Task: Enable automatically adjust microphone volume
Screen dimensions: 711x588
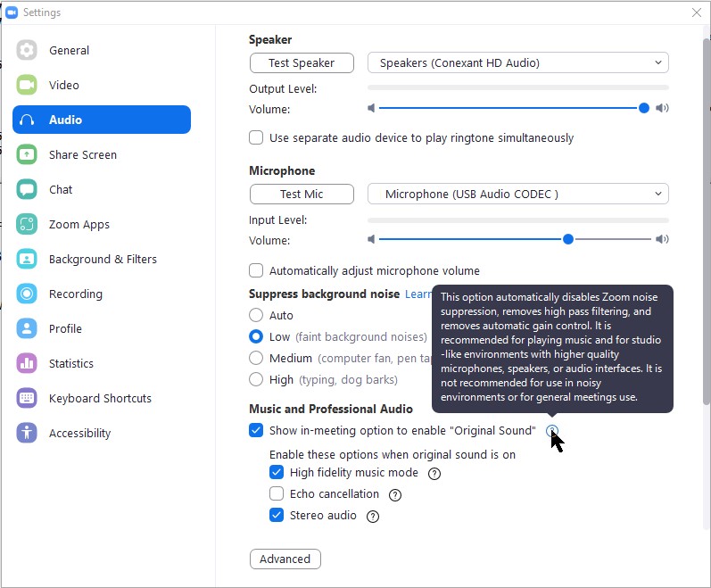Action: [256, 270]
